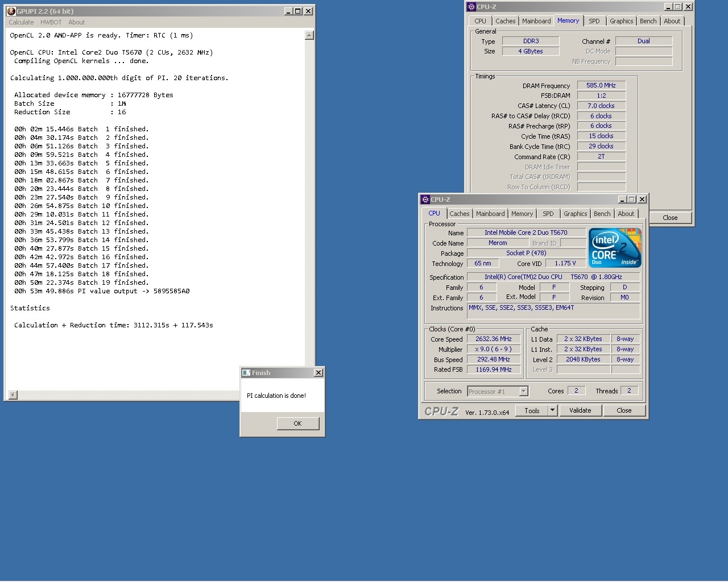Click the Calculation + Reduction time line

tap(114, 325)
